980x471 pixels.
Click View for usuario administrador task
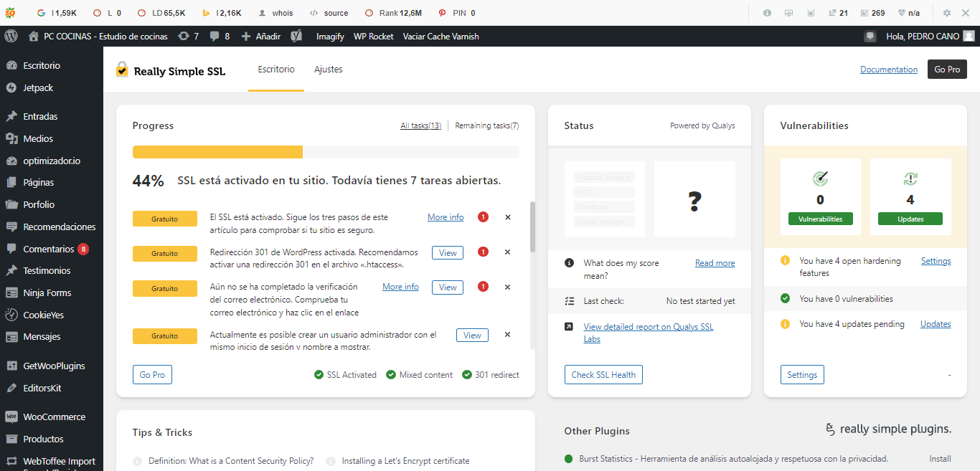tap(472, 335)
